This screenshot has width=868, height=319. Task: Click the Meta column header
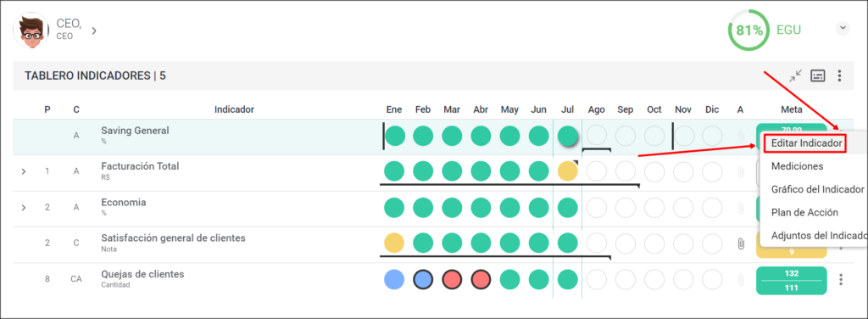tap(792, 109)
